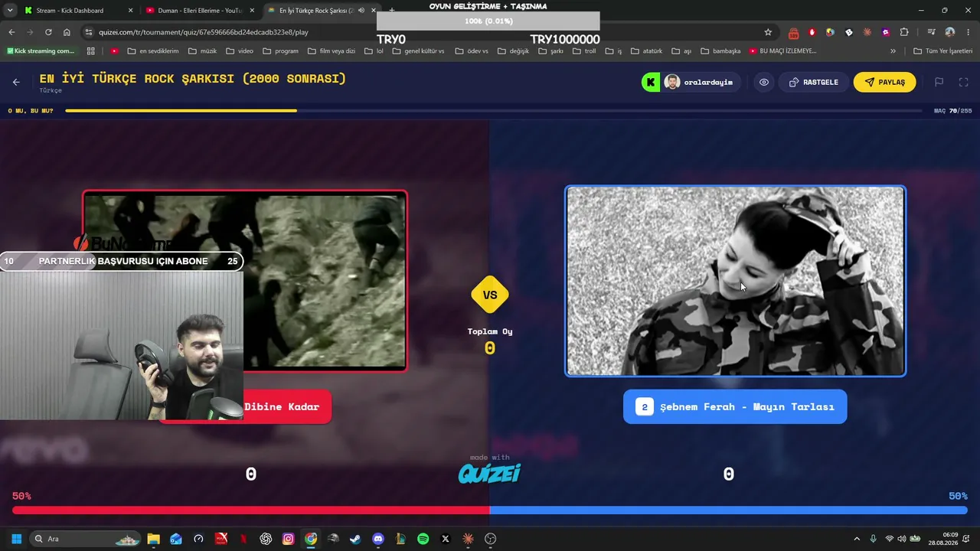This screenshot has height=551, width=980.
Task: Open the Tüm Yer İşaretleri folder
Action: tap(942, 51)
